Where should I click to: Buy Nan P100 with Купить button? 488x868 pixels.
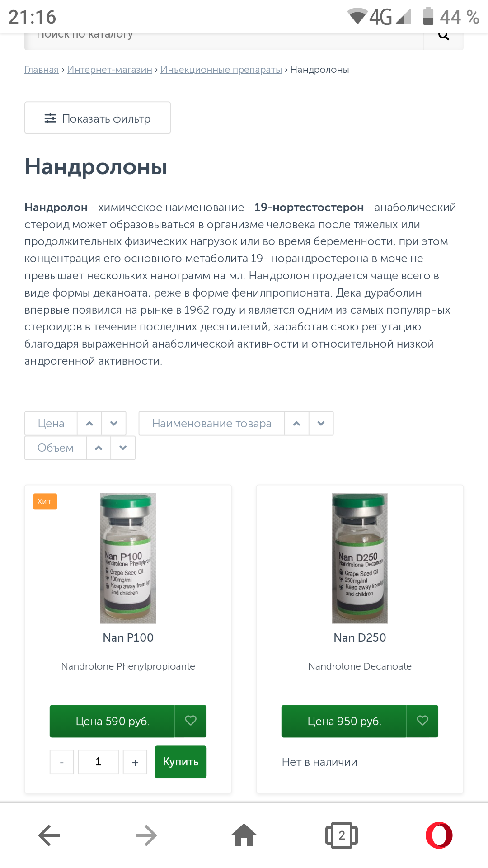pyautogui.click(x=181, y=762)
